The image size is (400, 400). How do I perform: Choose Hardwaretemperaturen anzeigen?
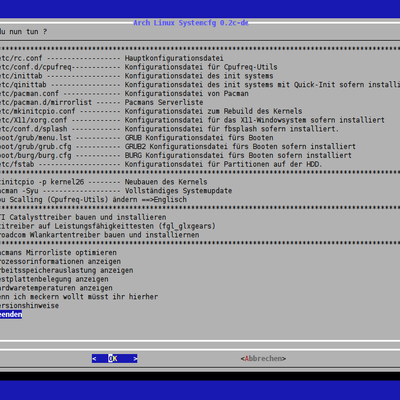[x=56, y=288]
